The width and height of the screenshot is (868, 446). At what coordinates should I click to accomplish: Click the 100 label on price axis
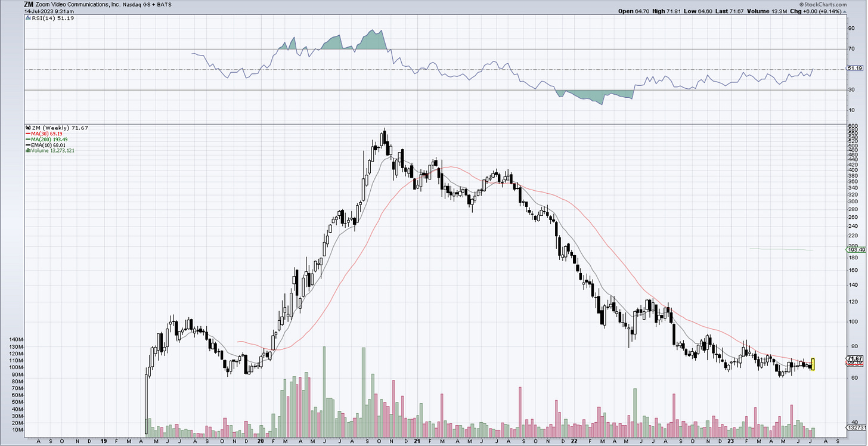852,322
